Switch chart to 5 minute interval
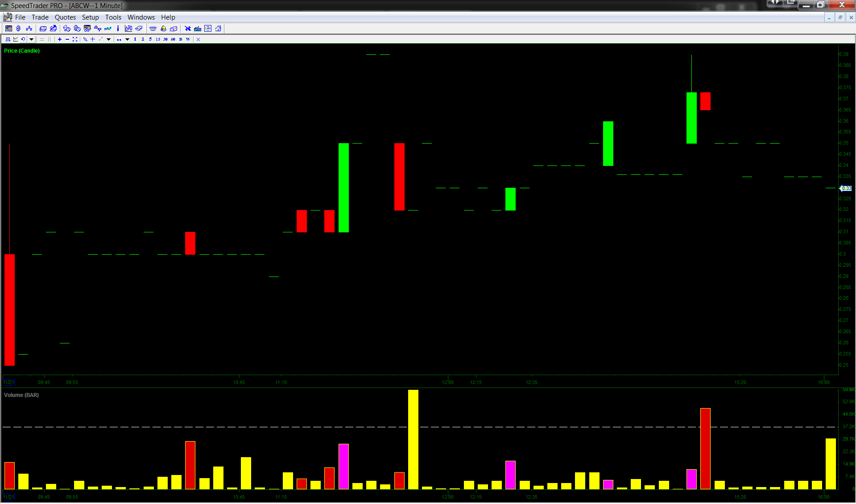 150,39
